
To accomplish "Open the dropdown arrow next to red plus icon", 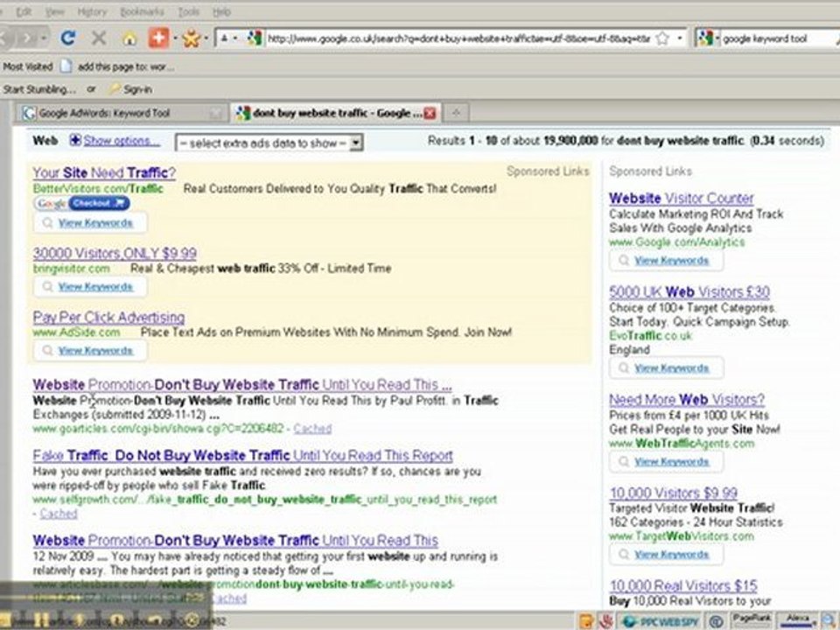I will pos(175,38).
